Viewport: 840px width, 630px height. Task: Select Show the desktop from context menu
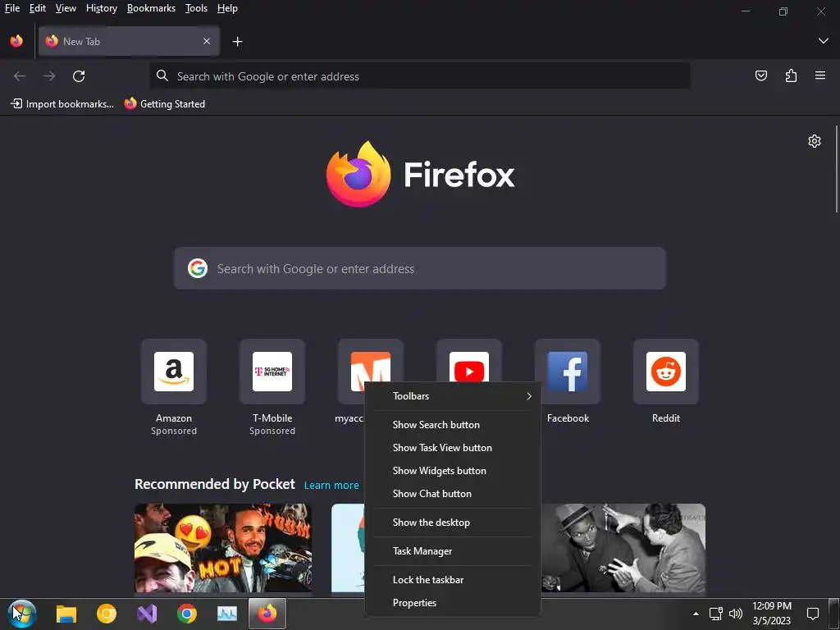click(453, 523)
